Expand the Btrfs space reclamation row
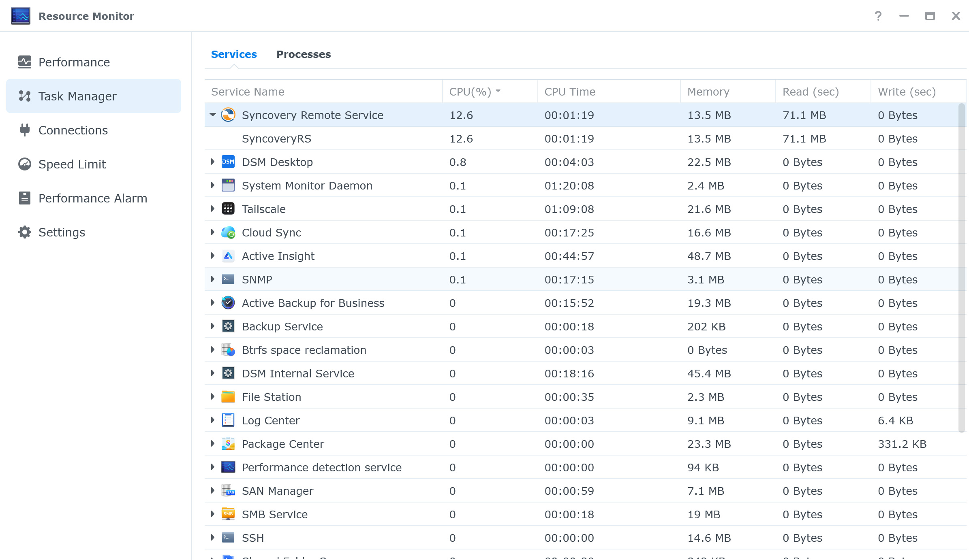This screenshot has height=560, width=969. click(213, 350)
